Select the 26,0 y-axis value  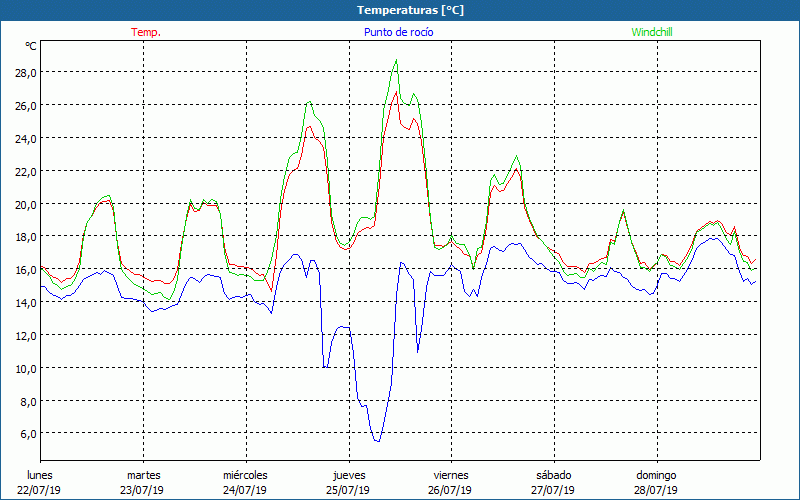coord(26,105)
